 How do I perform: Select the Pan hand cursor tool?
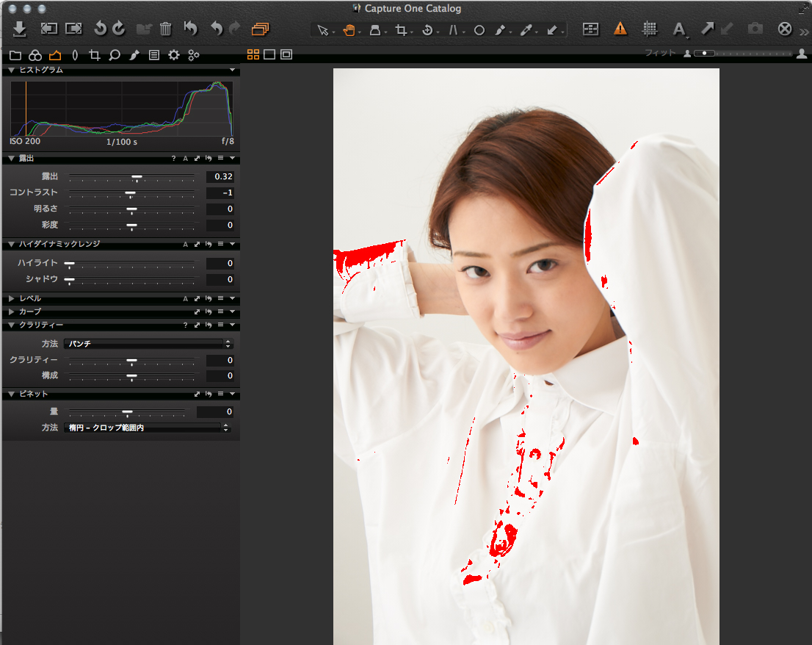coord(348,30)
